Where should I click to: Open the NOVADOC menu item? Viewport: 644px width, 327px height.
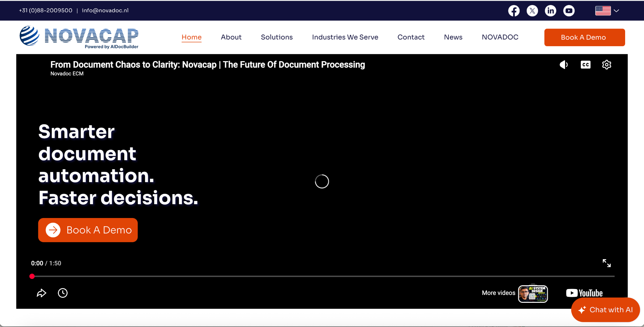[500, 37]
